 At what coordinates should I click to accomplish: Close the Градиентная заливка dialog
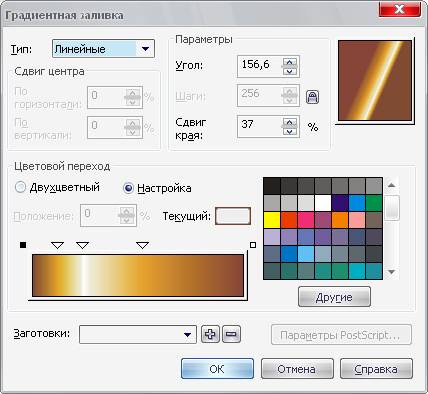coord(399,9)
